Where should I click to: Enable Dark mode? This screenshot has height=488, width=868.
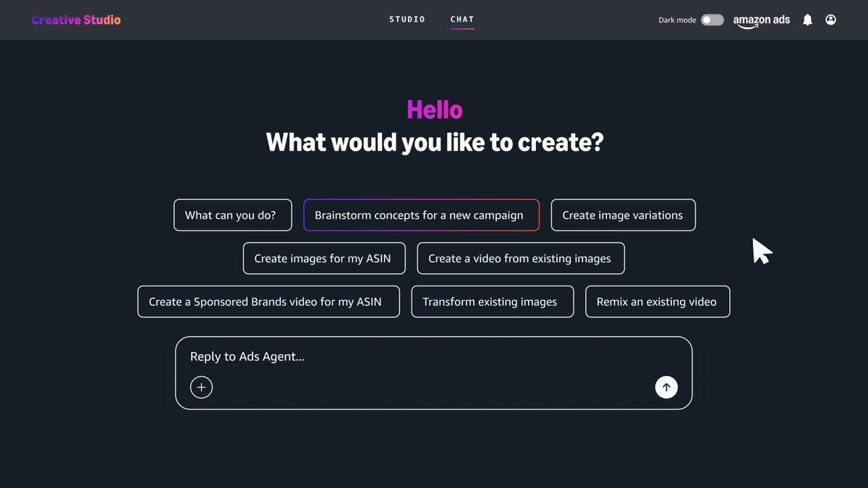(x=710, y=20)
